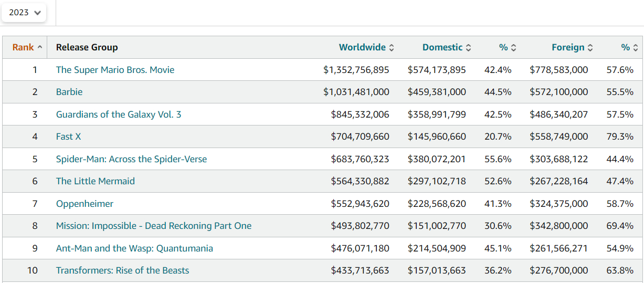Open The Super Mario Bros. Movie link
The width and height of the screenshot is (644, 283).
(115, 70)
